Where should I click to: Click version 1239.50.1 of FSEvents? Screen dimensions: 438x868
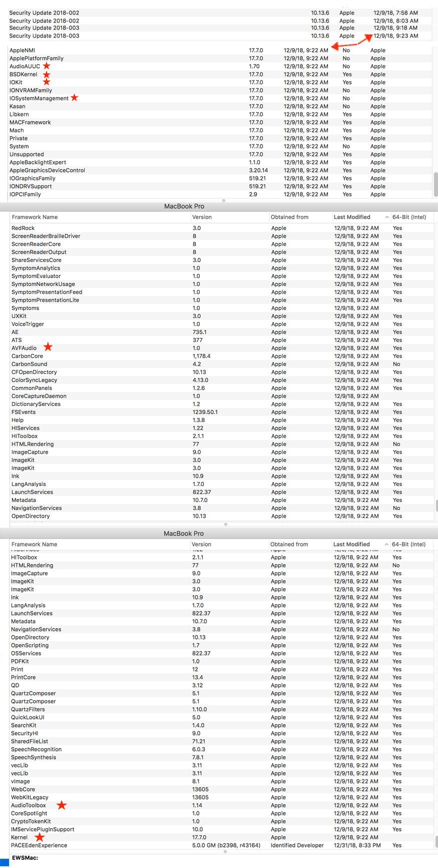pos(205,412)
